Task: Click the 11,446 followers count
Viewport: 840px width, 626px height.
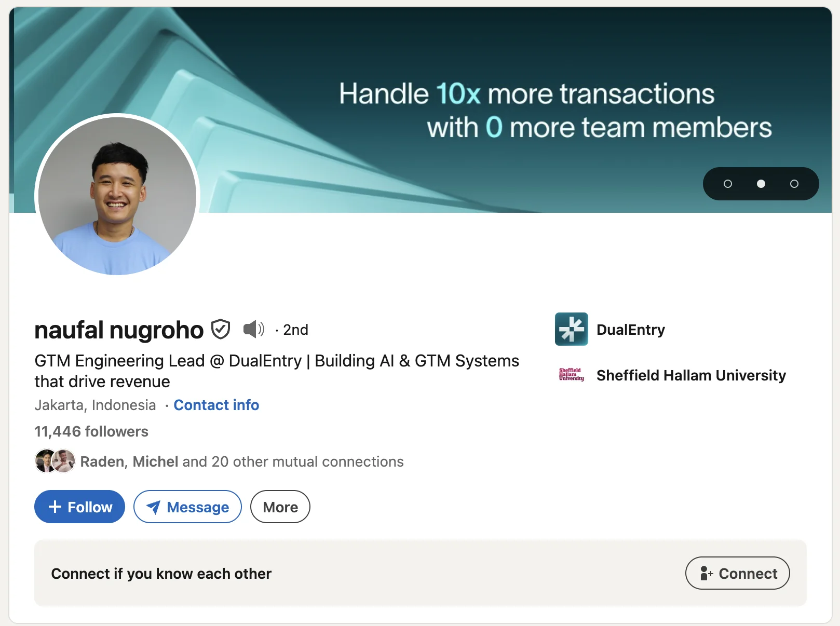Action: (x=91, y=431)
